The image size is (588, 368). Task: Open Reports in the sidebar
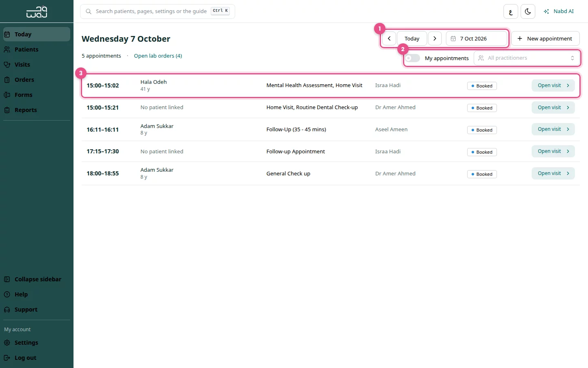(37, 110)
